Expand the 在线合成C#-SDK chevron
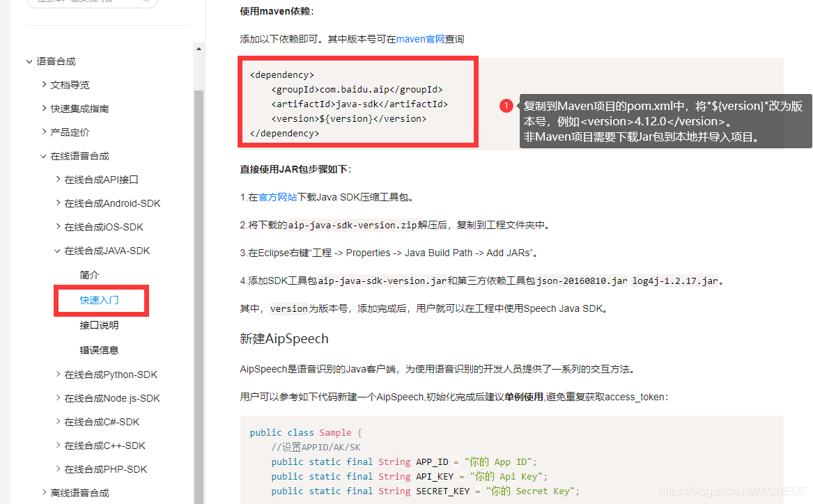The height and width of the screenshot is (504, 813). [x=58, y=422]
